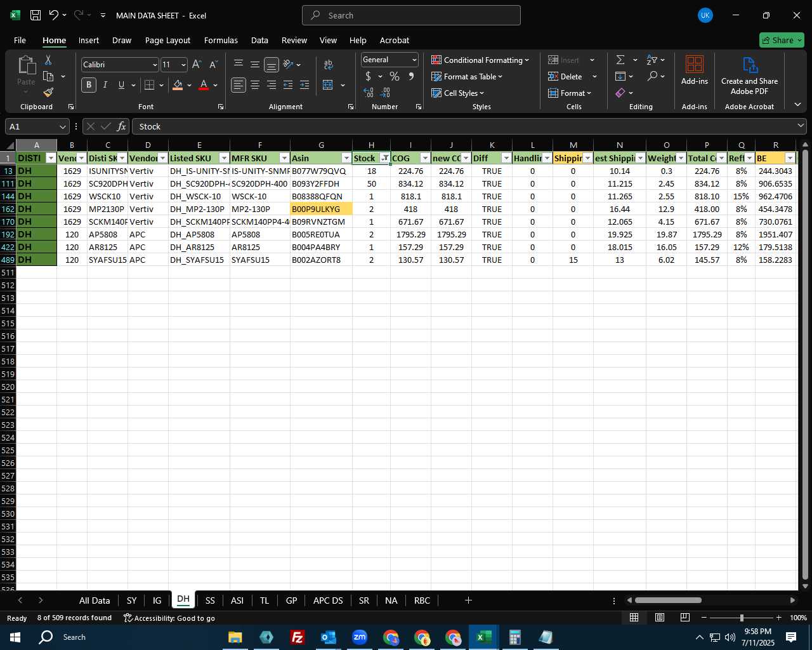This screenshot has width=812, height=650.
Task: Decrease font size with the smaller A icon
Action: click(213, 65)
